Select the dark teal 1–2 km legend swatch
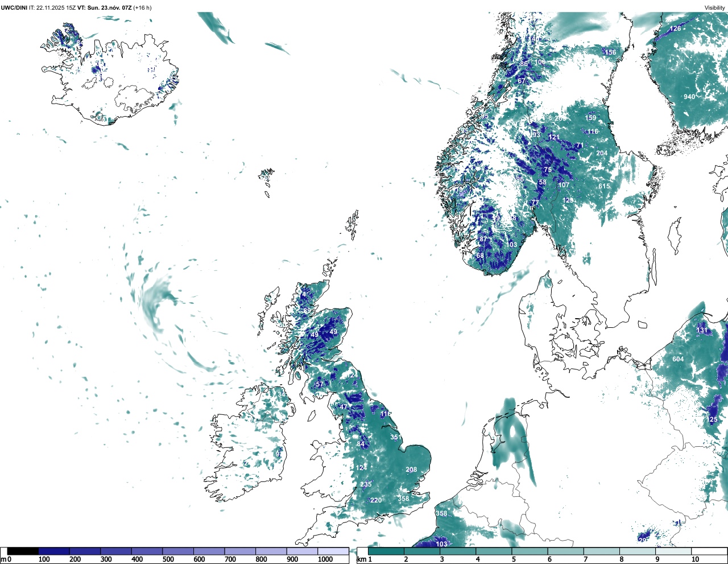This screenshot has width=728, height=564. tap(386, 551)
